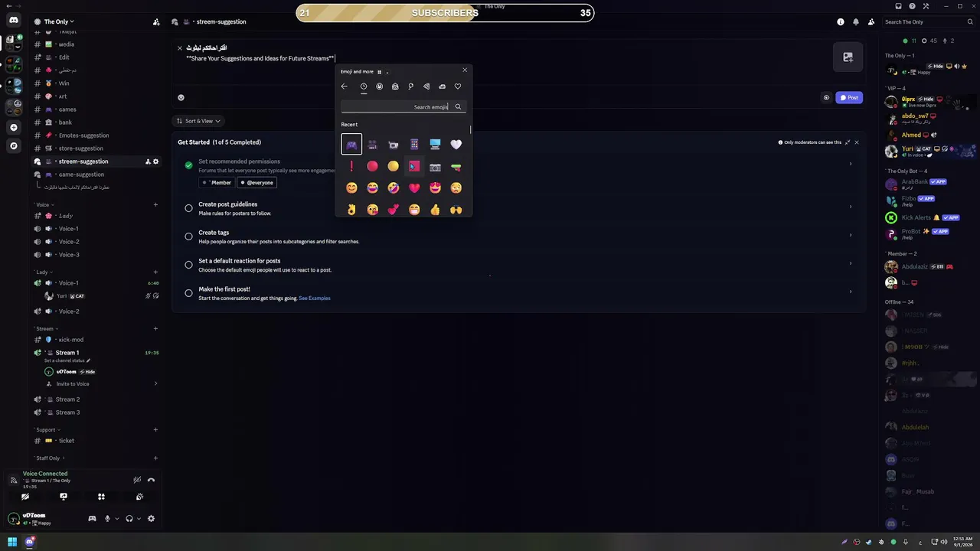The width and height of the screenshot is (980, 551).
Task: Attach image to the new post
Action: (848, 57)
